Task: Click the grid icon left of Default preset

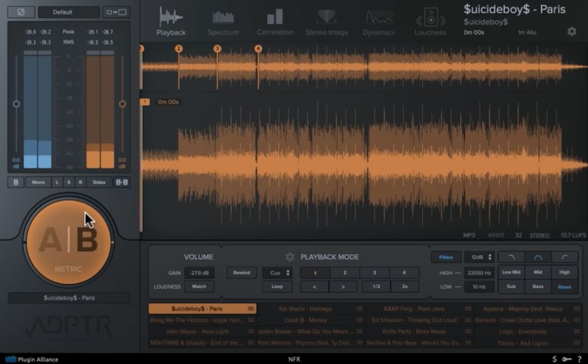Action: click(x=21, y=12)
